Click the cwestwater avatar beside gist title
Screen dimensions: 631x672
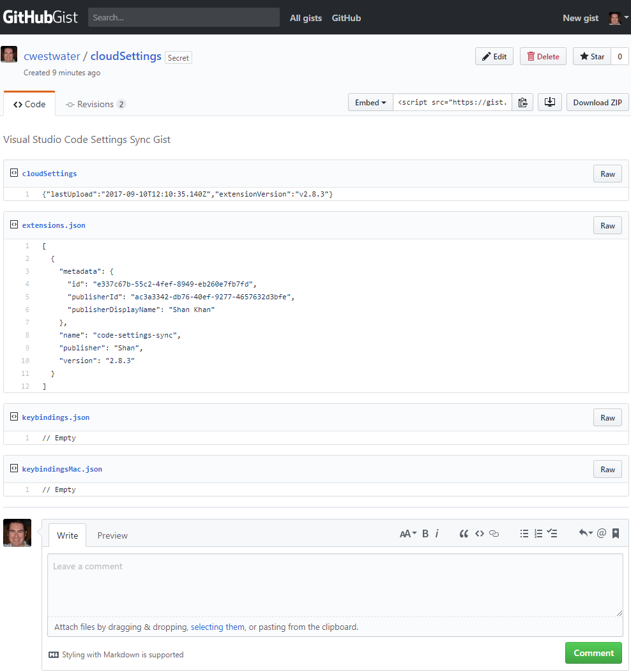(9, 54)
